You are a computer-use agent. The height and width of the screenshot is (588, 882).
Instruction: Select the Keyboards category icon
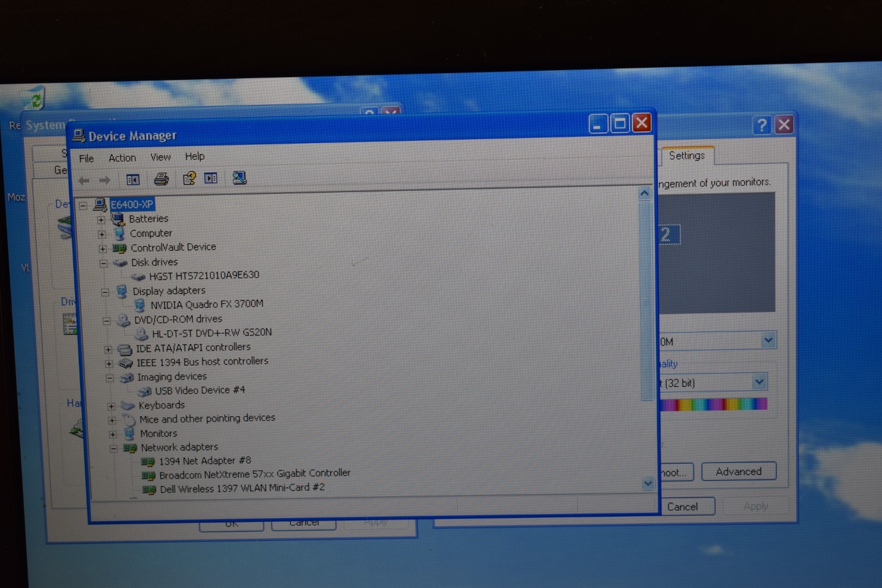(128, 406)
